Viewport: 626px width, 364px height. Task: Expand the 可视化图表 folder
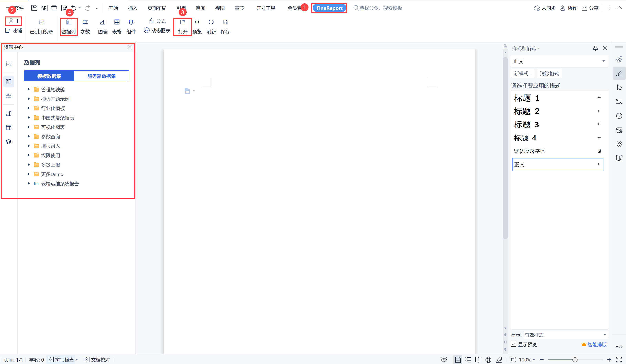coord(29,127)
